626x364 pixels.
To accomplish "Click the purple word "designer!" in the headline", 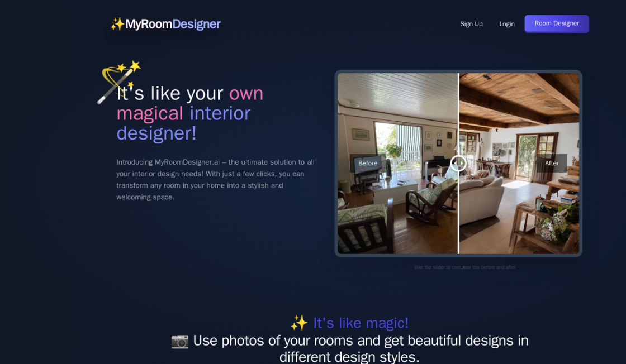I will pyautogui.click(x=156, y=133).
